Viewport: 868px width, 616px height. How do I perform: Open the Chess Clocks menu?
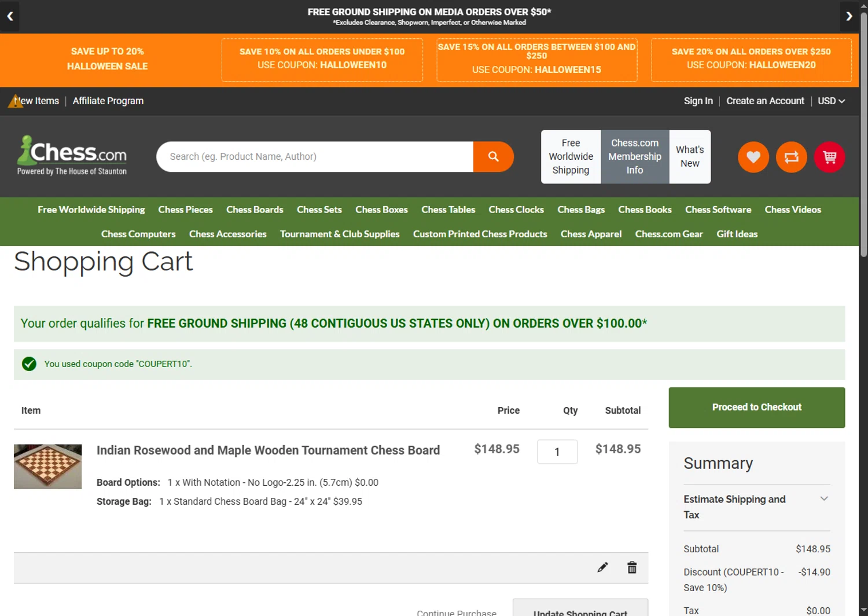pyautogui.click(x=516, y=210)
